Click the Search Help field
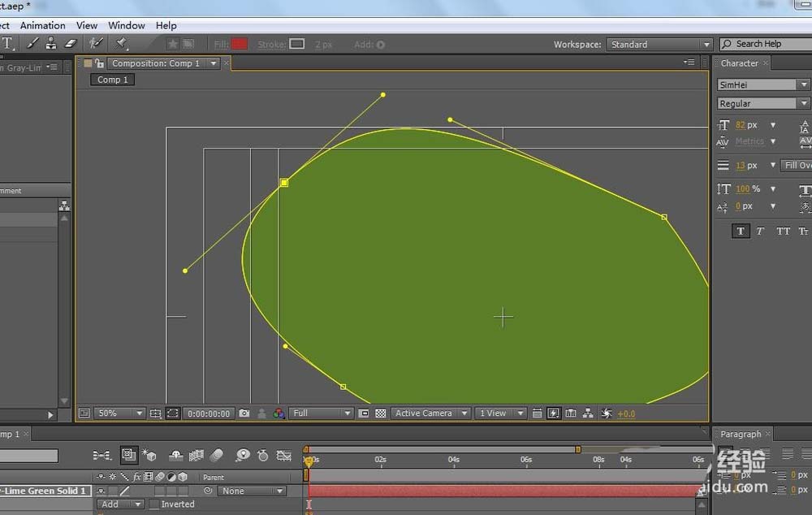Image resolution: width=812 pixels, height=515 pixels. [767, 44]
